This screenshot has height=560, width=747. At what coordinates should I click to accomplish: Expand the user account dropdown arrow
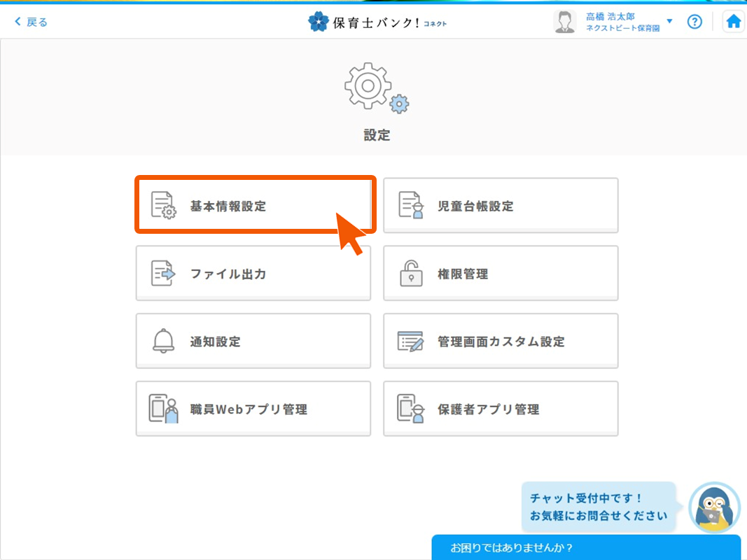(669, 22)
